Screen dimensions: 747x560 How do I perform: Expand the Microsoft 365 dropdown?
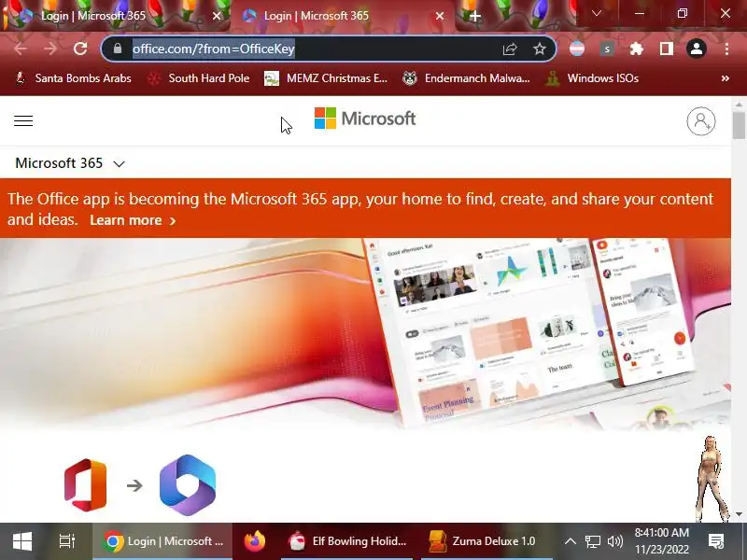70,163
